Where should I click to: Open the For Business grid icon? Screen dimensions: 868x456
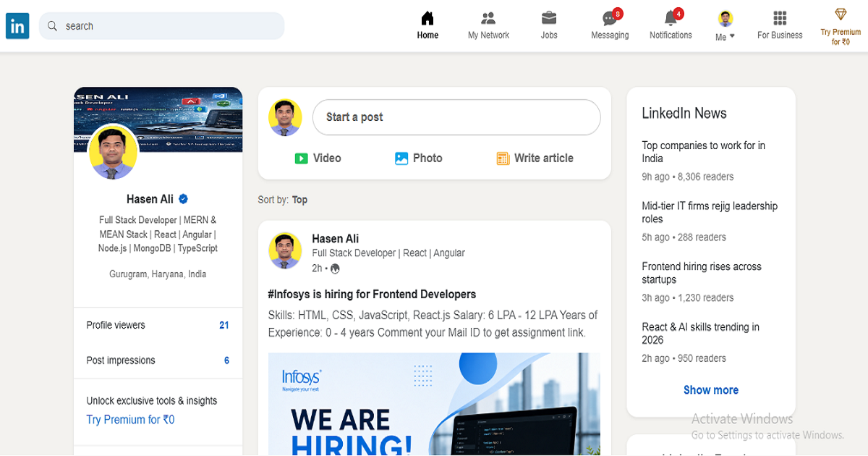click(780, 18)
